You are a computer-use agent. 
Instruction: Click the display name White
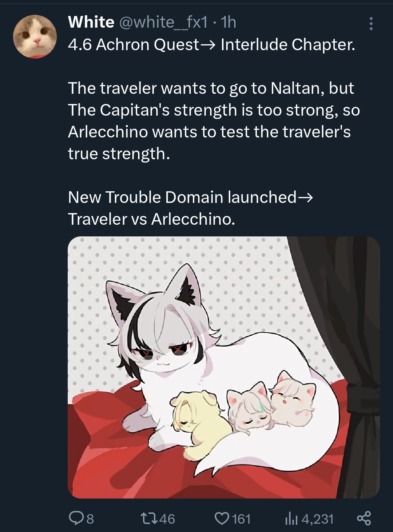(91, 23)
